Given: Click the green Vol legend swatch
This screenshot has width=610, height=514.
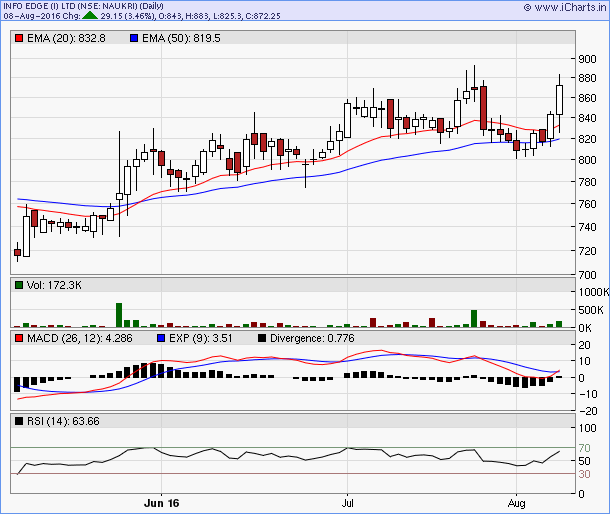Looking at the screenshot, I should tap(19, 285).
